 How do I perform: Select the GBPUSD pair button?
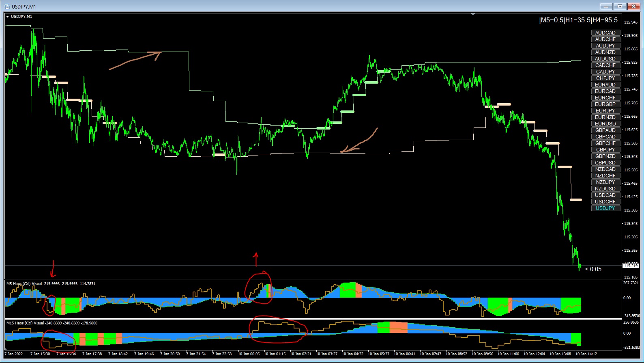point(605,163)
